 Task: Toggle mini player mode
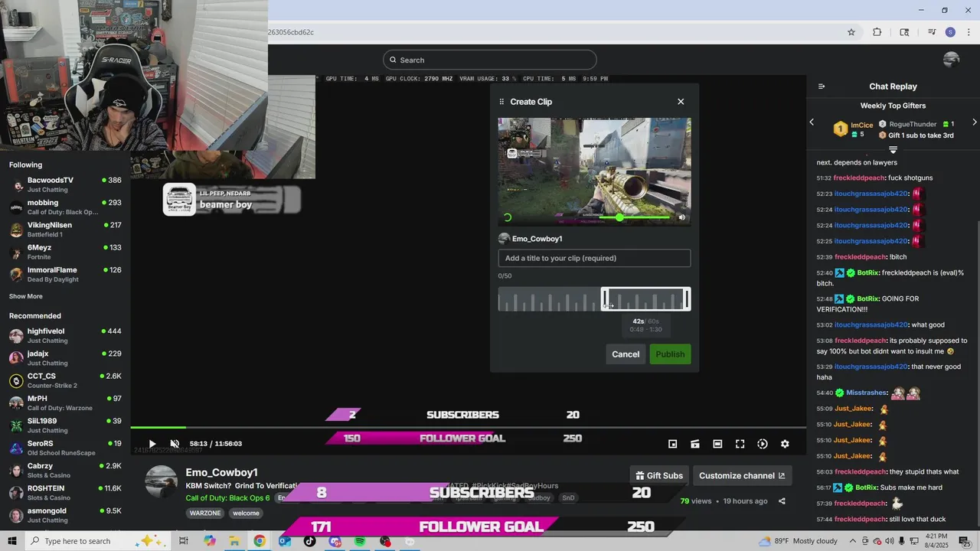[x=672, y=444]
